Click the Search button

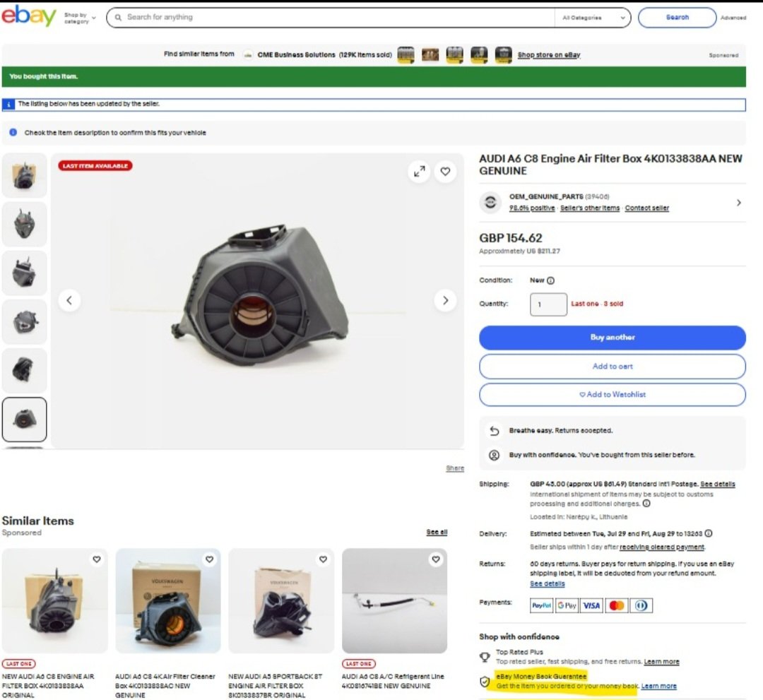coord(677,18)
